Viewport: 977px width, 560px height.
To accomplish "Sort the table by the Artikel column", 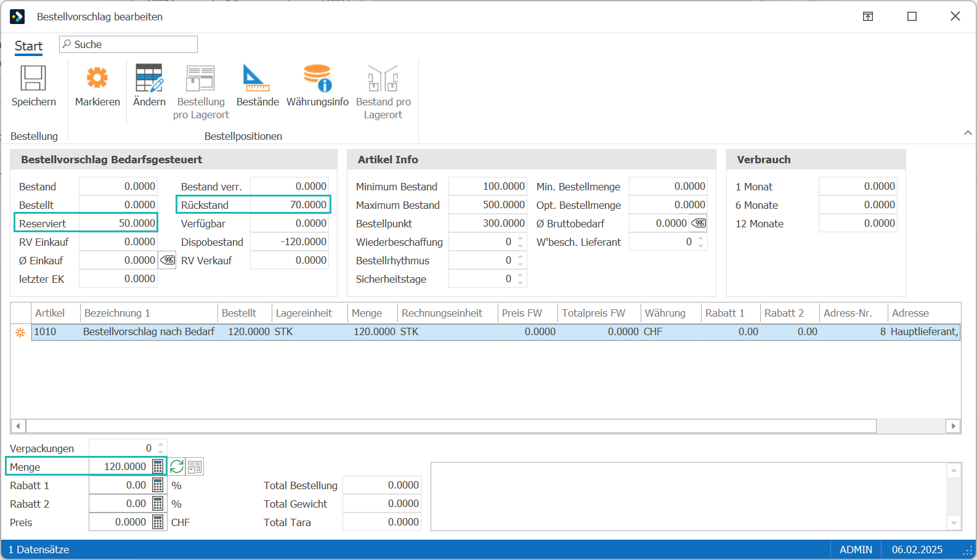I will 56,313.
